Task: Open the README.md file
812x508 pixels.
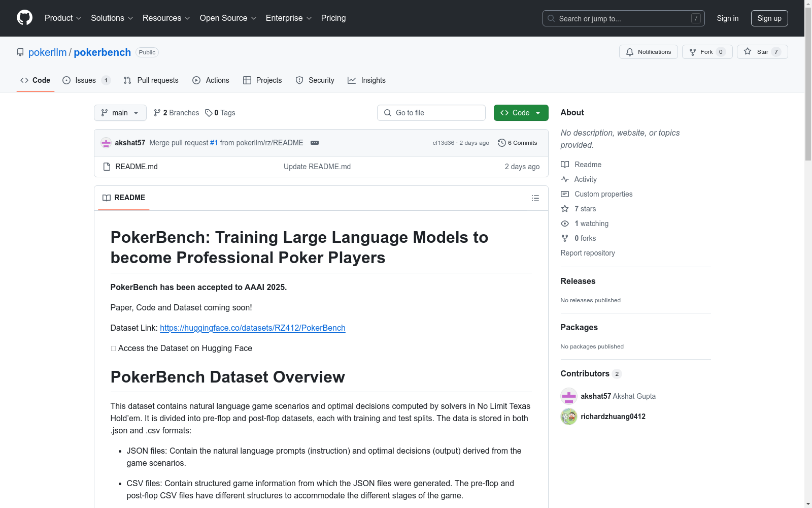Action: coord(137,167)
